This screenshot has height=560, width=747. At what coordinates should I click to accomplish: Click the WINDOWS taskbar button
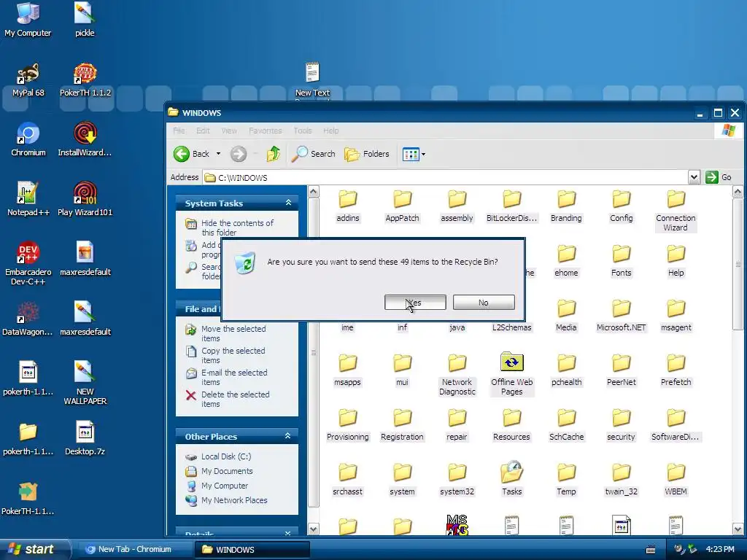[x=252, y=550]
